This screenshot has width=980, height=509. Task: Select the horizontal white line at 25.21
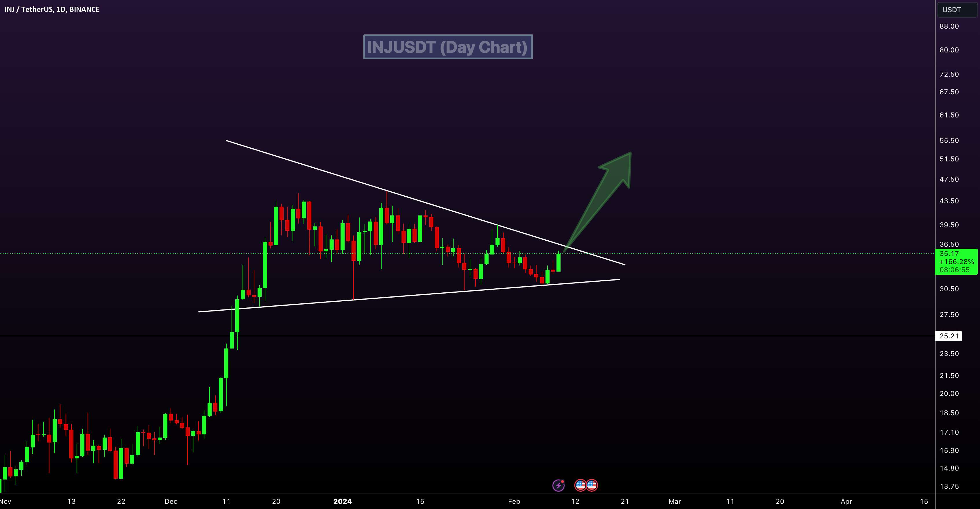[x=467, y=336]
